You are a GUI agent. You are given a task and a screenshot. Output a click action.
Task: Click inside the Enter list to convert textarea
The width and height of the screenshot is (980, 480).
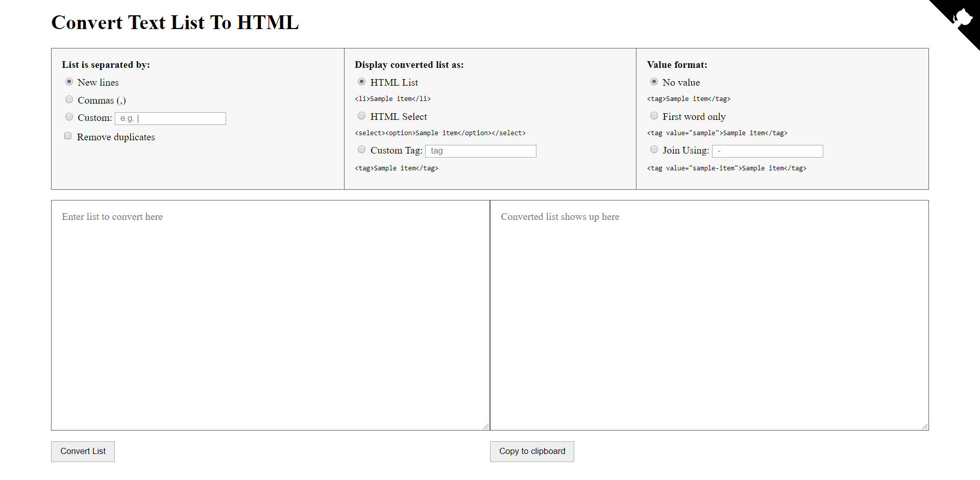click(x=269, y=306)
